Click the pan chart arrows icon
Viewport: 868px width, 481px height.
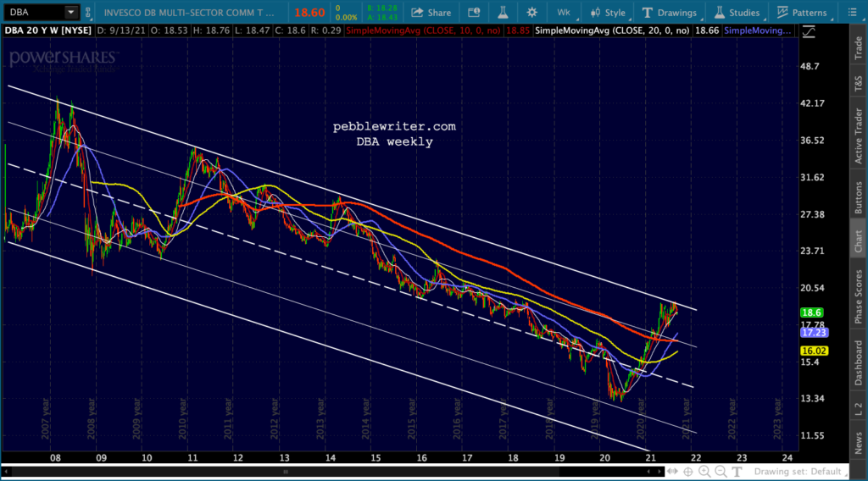tap(672, 472)
